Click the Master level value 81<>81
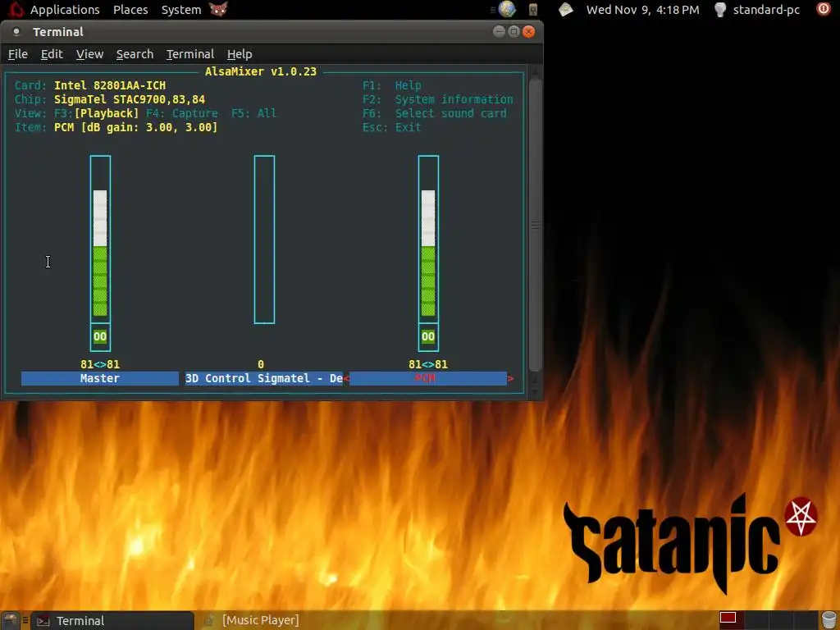Viewport: 840px width, 630px height. tap(100, 364)
